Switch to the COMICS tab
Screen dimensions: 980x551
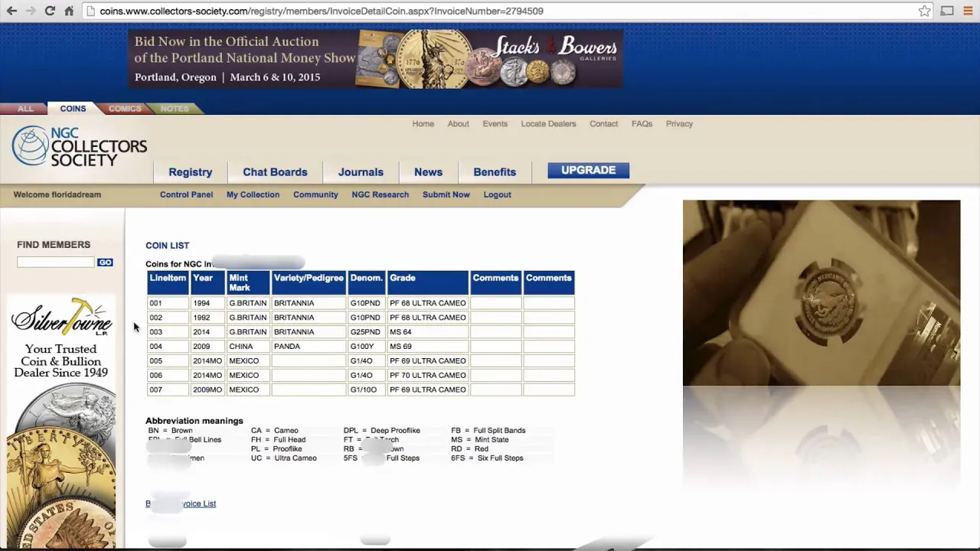(x=125, y=109)
